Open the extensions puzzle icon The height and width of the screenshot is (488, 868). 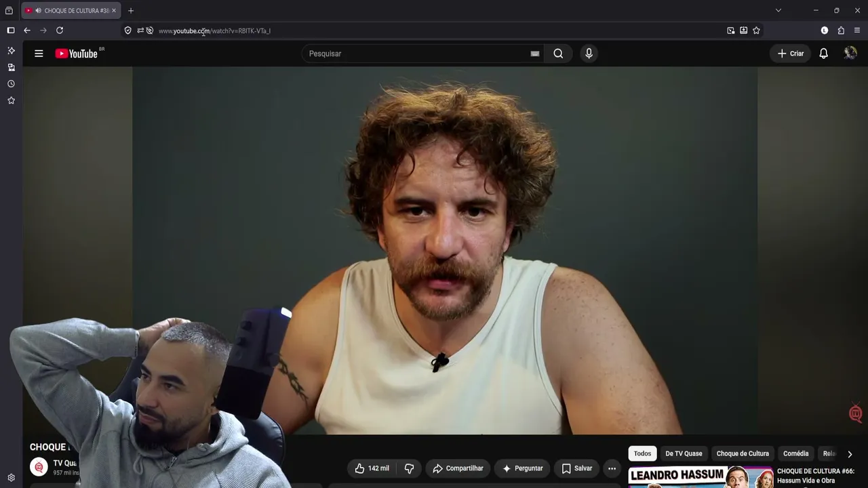point(841,30)
